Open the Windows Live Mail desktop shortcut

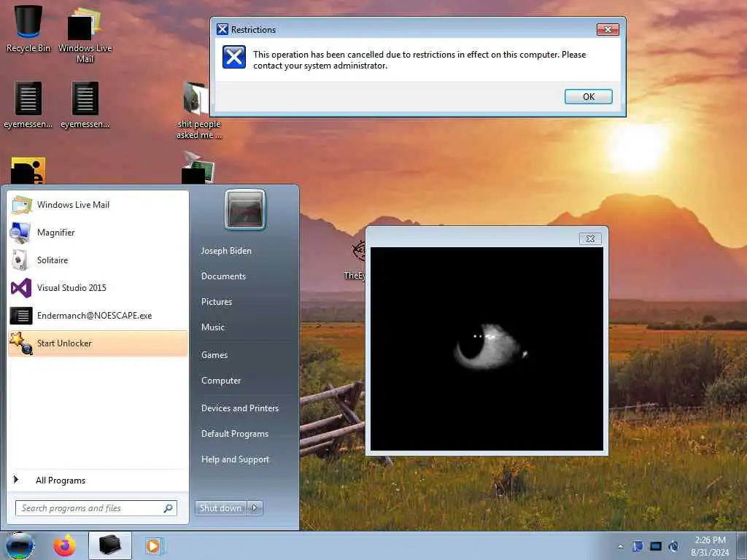85,34
